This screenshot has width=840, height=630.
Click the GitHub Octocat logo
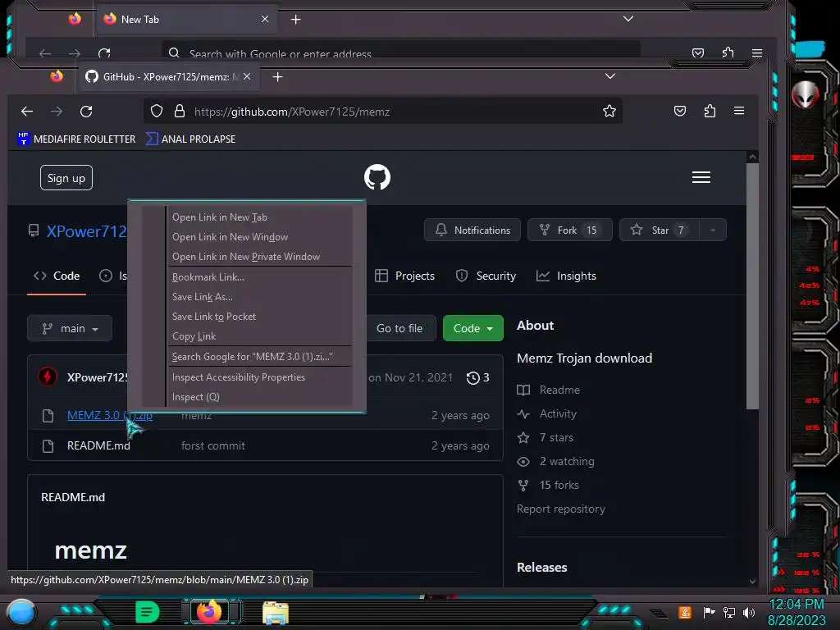(x=377, y=177)
